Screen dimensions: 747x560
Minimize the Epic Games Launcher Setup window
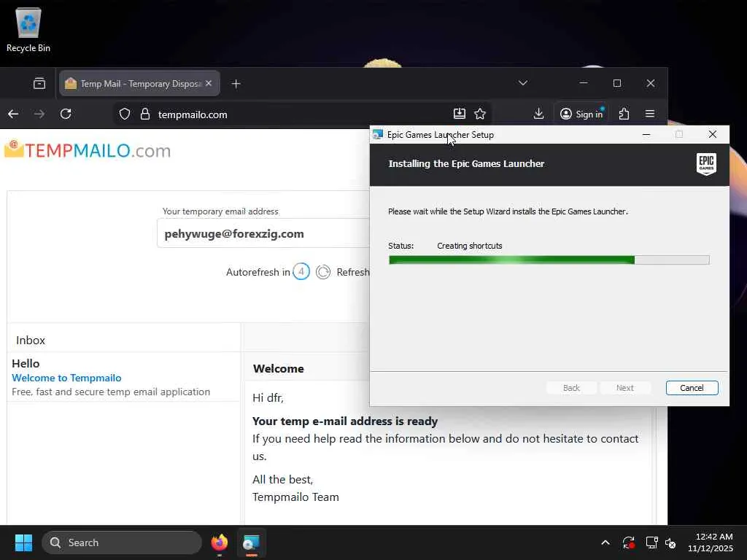[646, 135]
